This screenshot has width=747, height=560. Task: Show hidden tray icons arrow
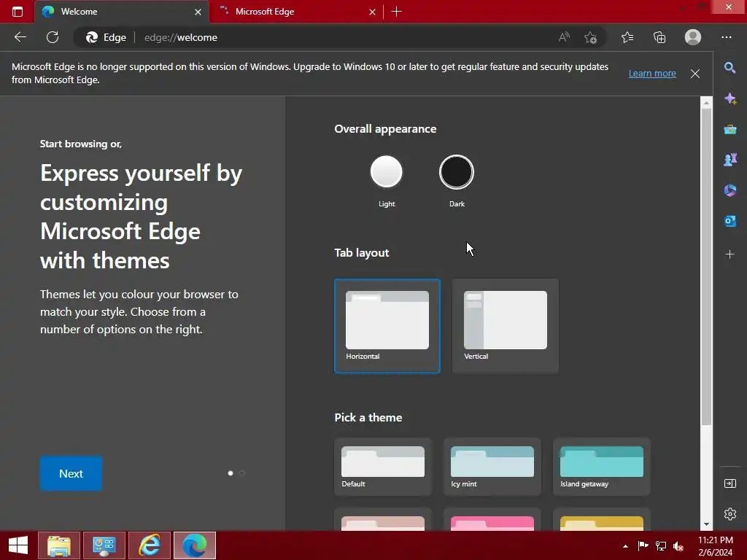pyautogui.click(x=625, y=546)
